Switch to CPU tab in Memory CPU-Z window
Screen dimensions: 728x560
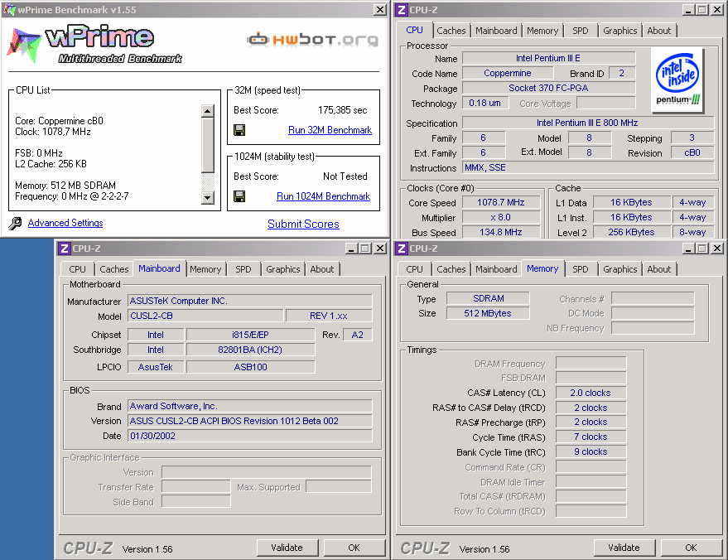coord(415,269)
